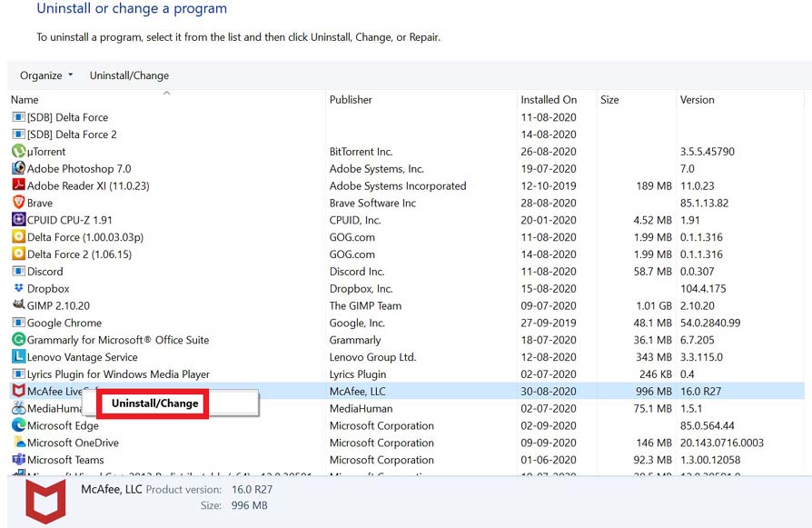This screenshot has width=812, height=528.
Task: Select GIMP 2.10.20 program name
Action: pos(58,305)
